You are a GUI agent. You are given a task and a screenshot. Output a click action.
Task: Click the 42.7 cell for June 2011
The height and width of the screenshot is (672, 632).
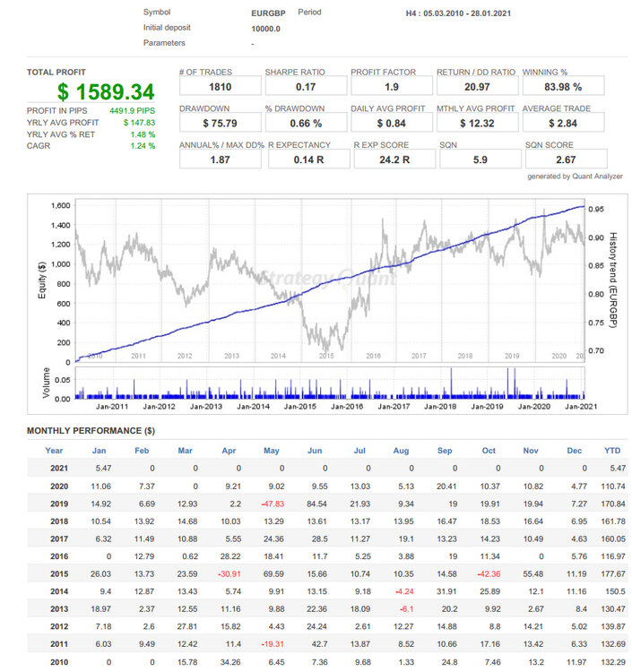[x=320, y=644]
